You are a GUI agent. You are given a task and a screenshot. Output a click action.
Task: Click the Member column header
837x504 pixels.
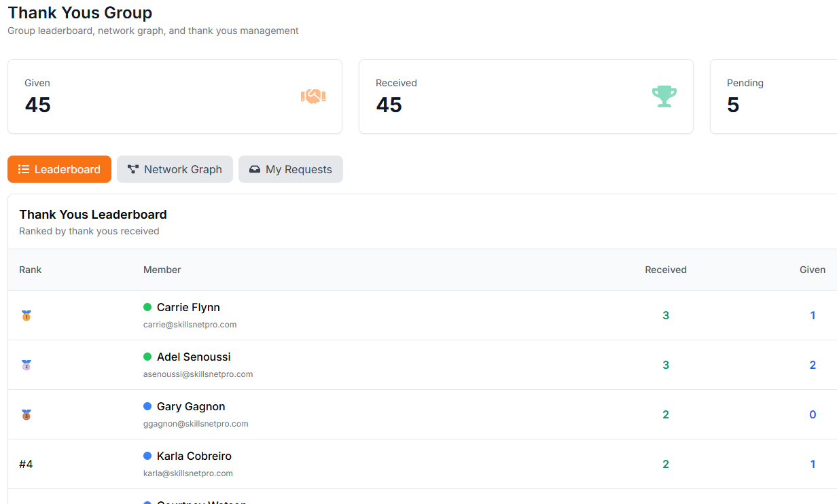pyautogui.click(x=162, y=270)
